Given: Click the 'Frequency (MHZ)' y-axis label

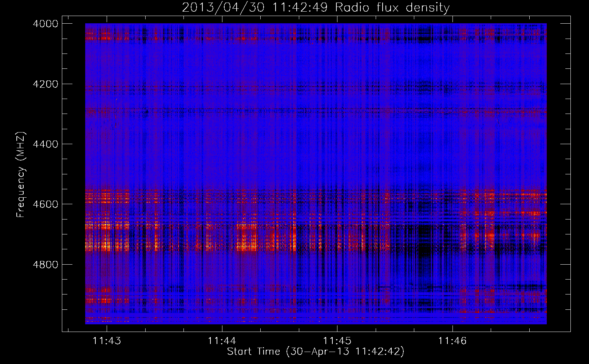Looking at the screenshot, I should pyautogui.click(x=21, y=175).
